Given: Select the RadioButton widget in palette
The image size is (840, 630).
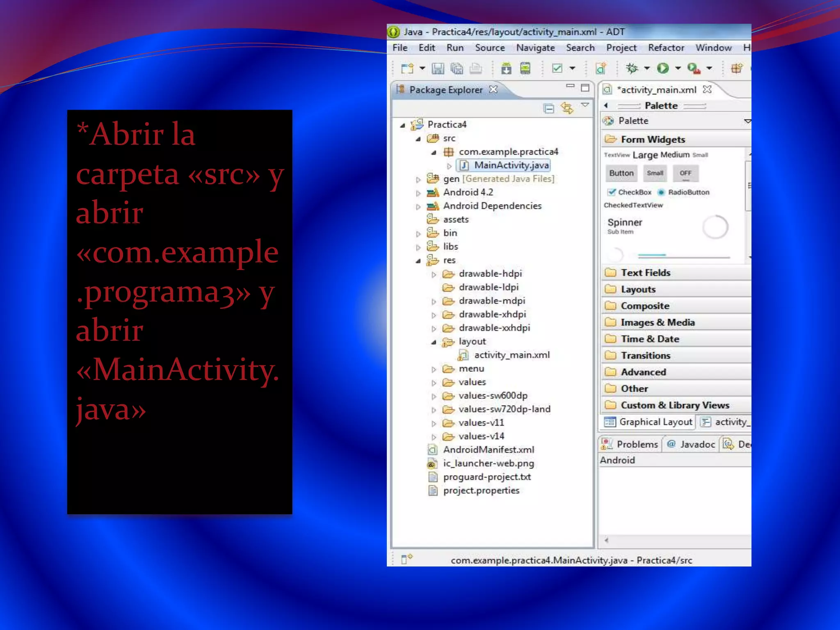Looking at the screenshot, I should point(683,192).
